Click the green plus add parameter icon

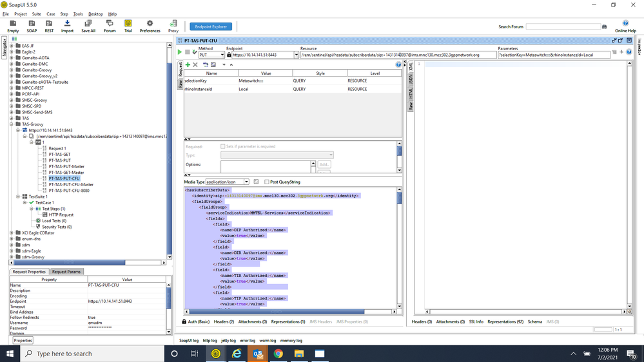click(188, 65)
